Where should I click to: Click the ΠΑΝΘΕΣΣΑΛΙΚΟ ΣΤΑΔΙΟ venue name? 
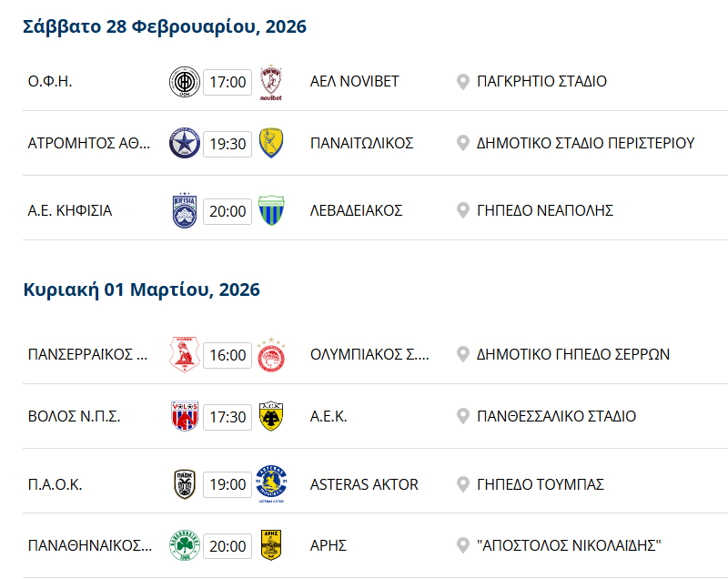(556, 417)
